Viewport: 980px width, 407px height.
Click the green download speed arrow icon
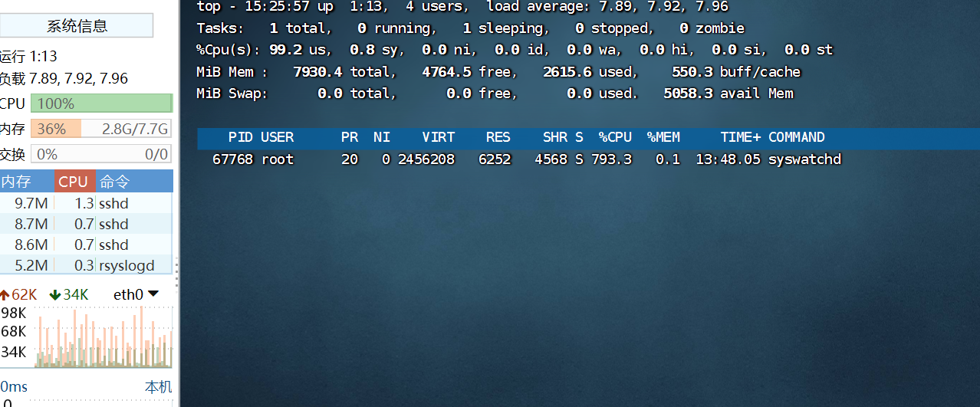click(x=54, y=295)
